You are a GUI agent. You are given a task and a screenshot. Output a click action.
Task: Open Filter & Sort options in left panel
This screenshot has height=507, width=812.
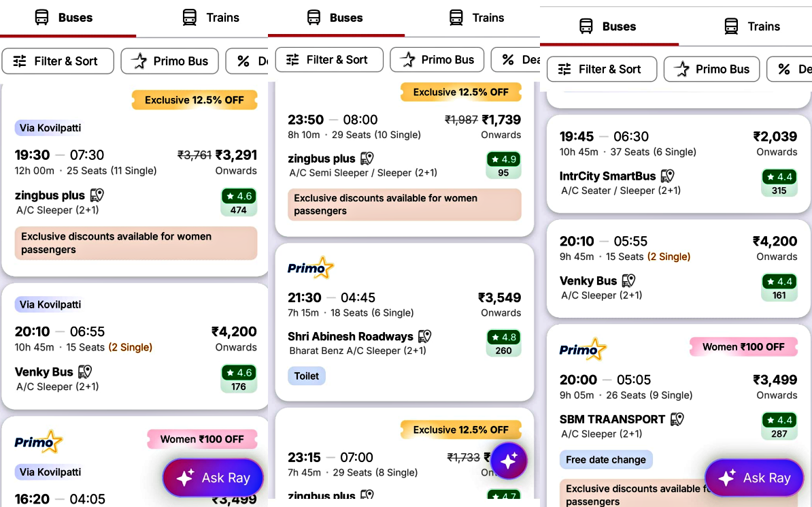point(56,61)
